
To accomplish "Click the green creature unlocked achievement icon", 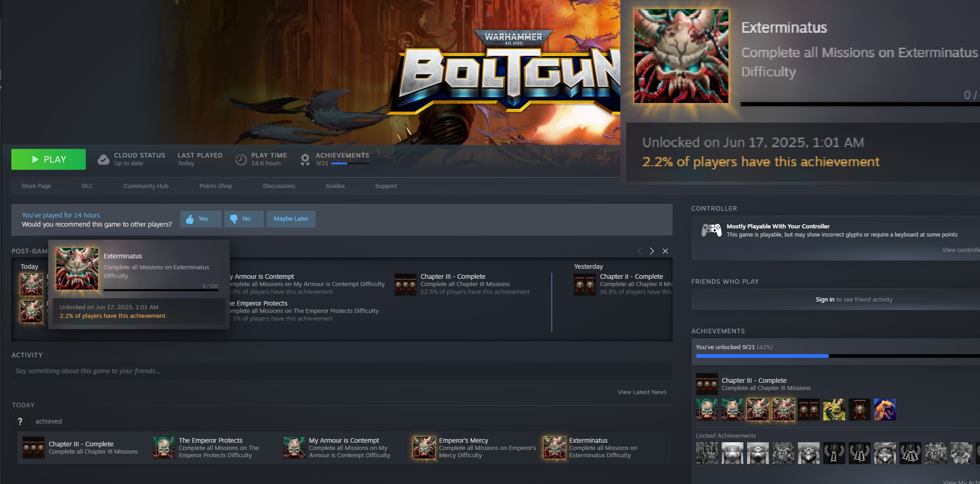I will 834,410.
